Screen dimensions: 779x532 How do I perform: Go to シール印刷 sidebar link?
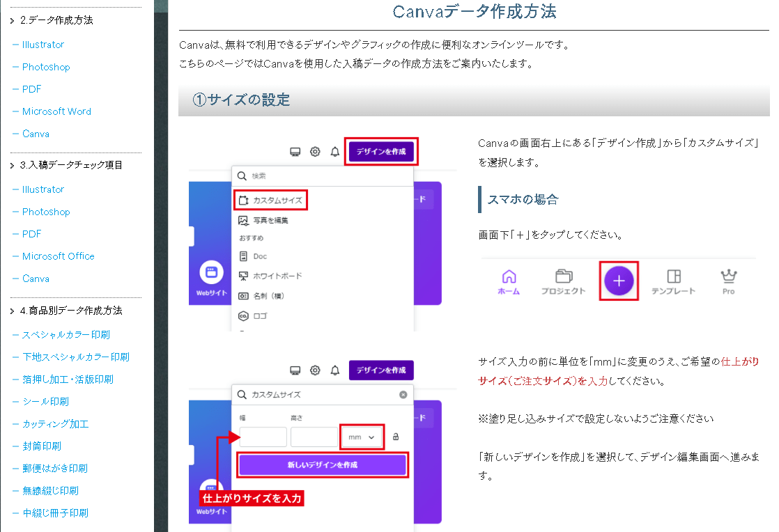(x=45, y=402)
